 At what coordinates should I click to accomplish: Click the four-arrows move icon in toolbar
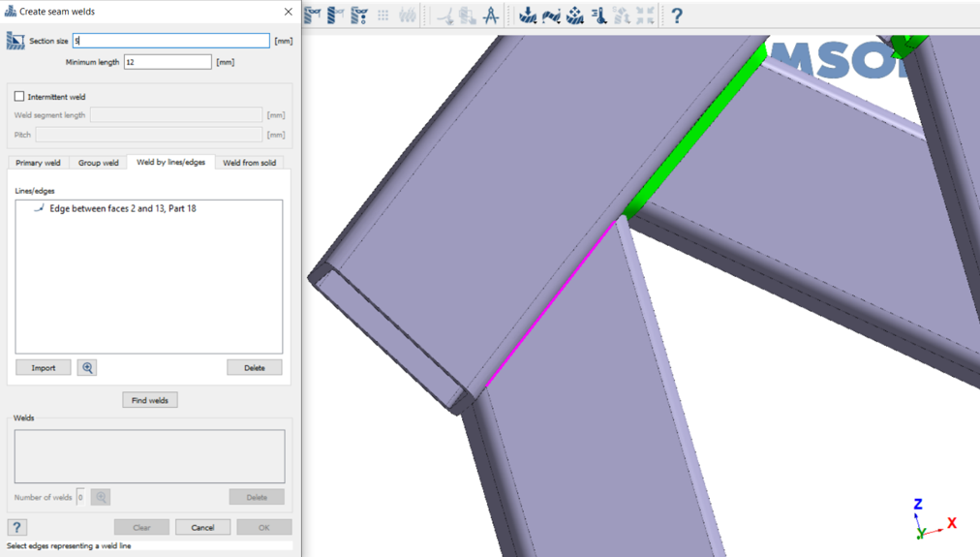click(x=645, y=15)
